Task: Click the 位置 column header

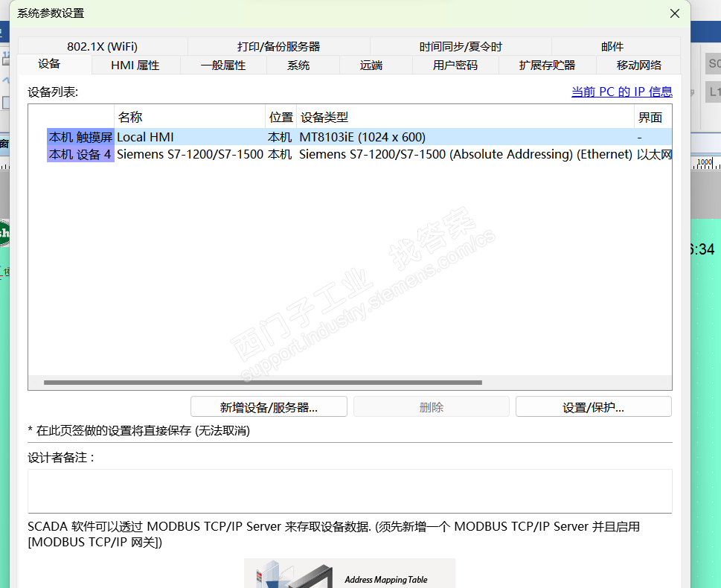Action: pyautogui.click(x=281, y=117)
